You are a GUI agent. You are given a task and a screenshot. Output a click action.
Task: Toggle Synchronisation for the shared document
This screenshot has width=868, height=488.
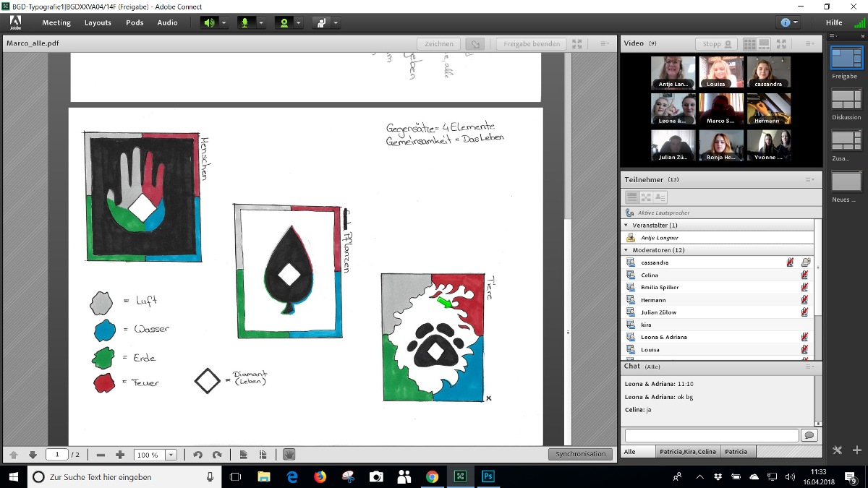coord(580,454)
